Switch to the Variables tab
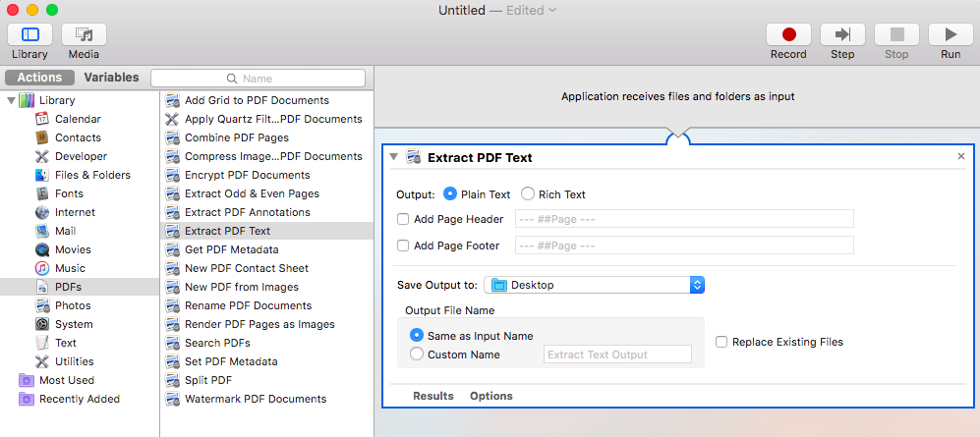 click(111, 78)
